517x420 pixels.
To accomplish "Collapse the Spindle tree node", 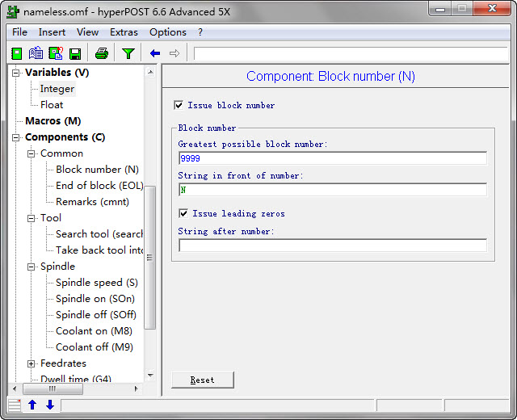I will pyautogui.click(x=31, y=267).
